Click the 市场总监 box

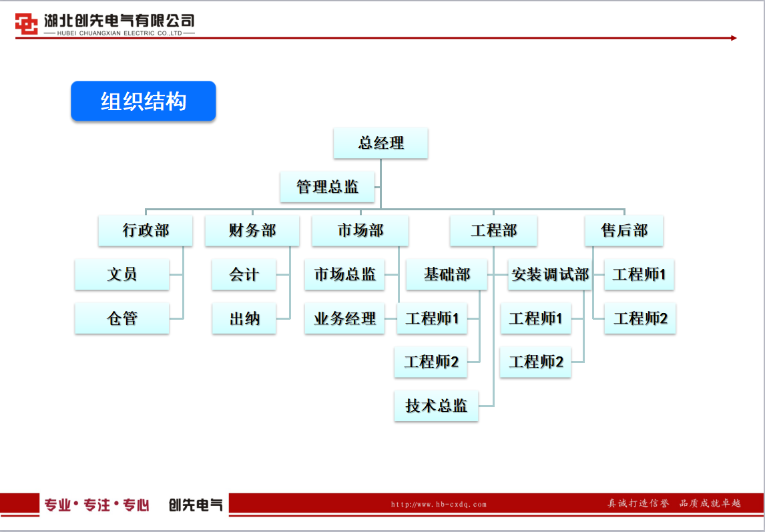tap(344, 274)
